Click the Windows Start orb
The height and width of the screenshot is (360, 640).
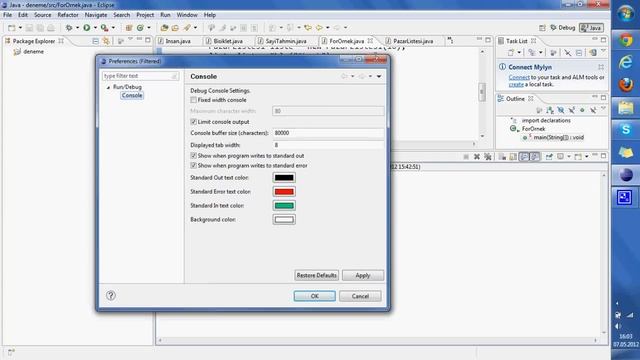click(x=625, y=14)
